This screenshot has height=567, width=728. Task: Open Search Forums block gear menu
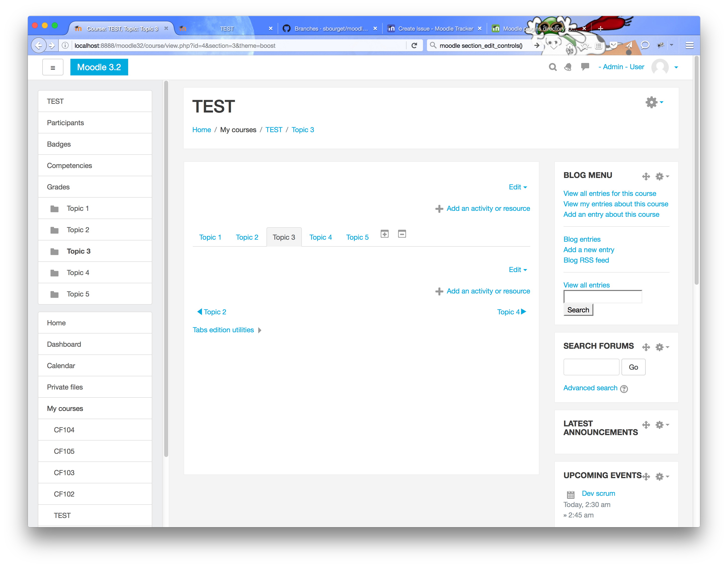click(x=662, y=347)
